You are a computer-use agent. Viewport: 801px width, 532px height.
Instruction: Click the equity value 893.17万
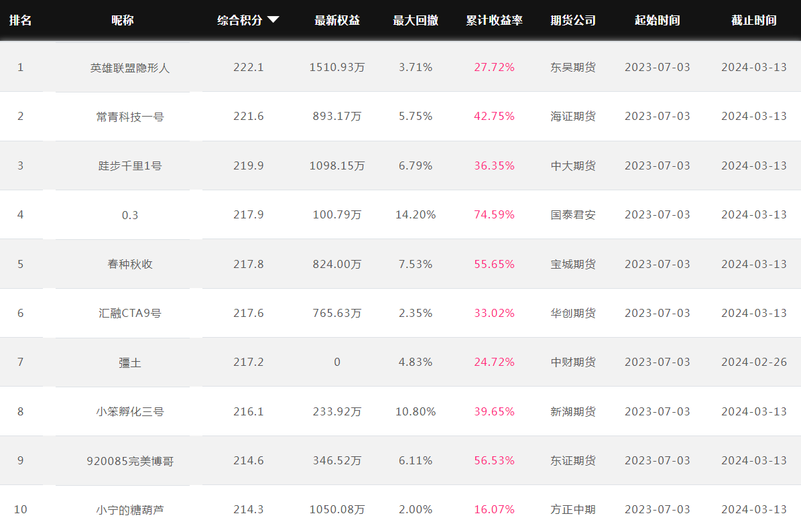(337, 117)
